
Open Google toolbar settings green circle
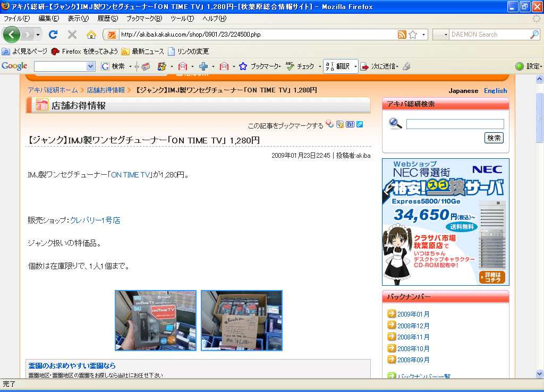tap(520, 66)
